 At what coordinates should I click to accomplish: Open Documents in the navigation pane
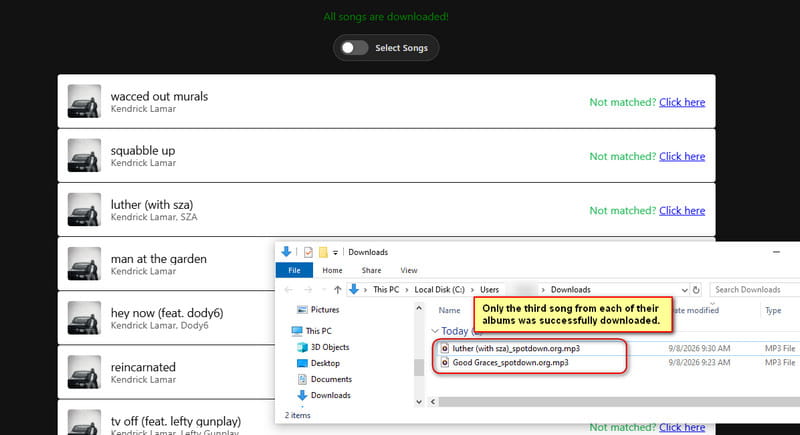pos(331,379)
